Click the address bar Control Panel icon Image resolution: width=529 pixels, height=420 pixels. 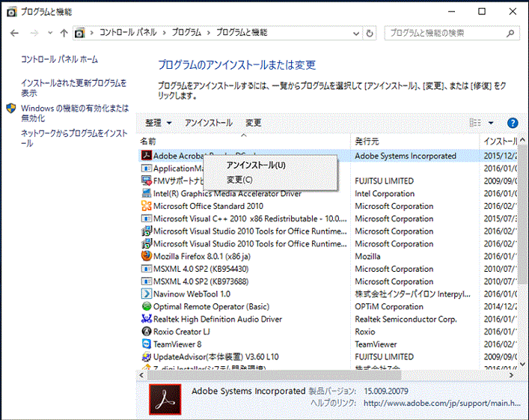(79, 33)
